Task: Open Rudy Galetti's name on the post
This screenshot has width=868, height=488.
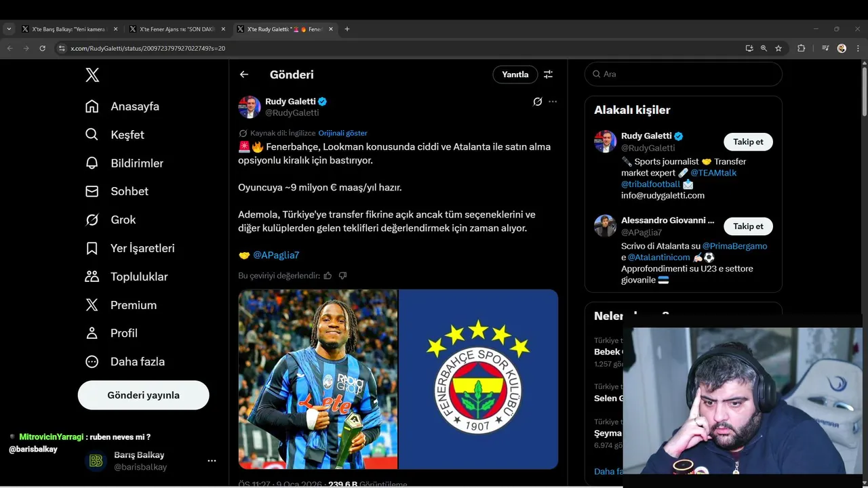Action: (x=290, y=102)
